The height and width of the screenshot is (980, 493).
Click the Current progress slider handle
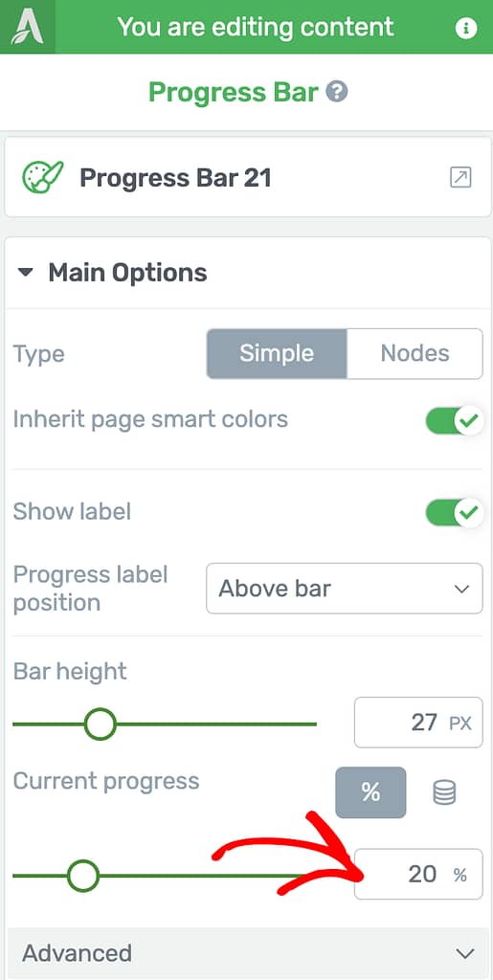click(x=83, y=876)
